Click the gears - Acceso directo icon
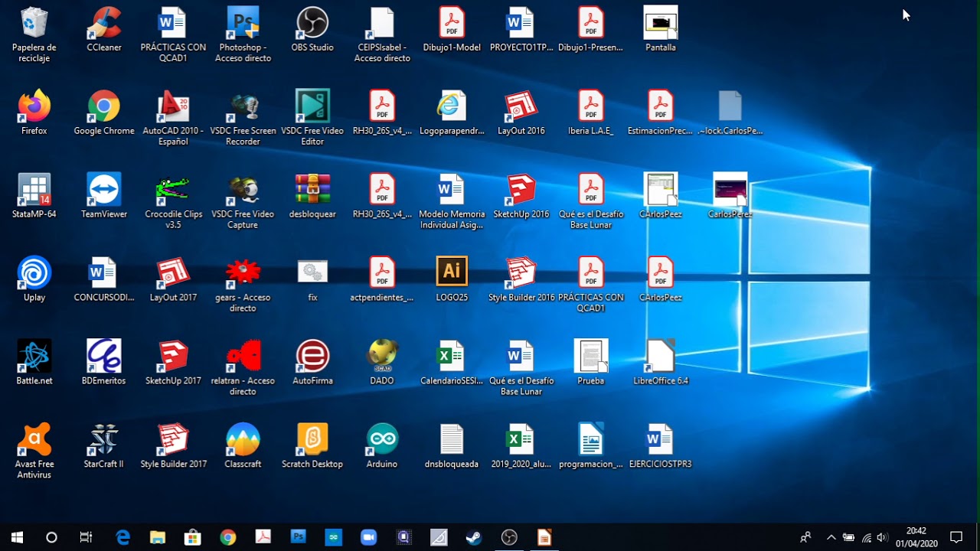Image resolution: width=980 pixels, height=551 pixels. [243, 273]
